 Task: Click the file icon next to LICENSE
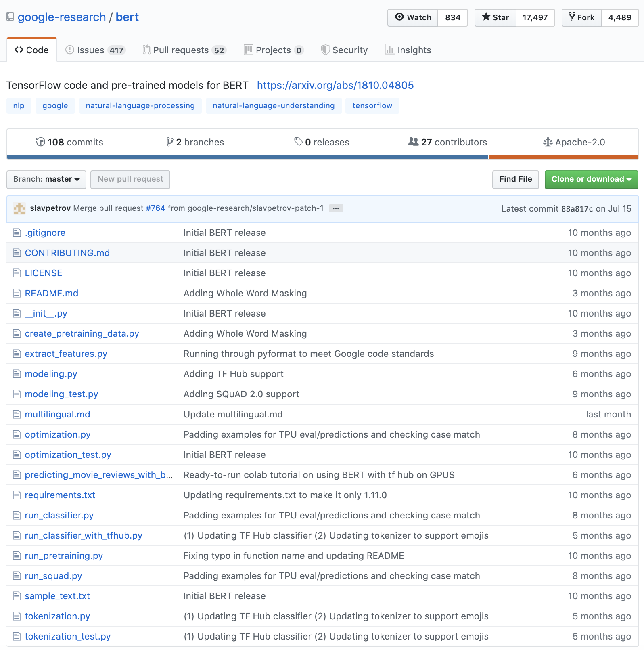[x=17, y=273]
